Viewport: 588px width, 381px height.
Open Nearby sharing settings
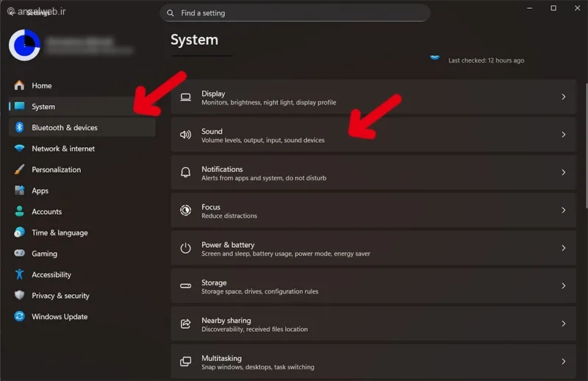point(373,324)
